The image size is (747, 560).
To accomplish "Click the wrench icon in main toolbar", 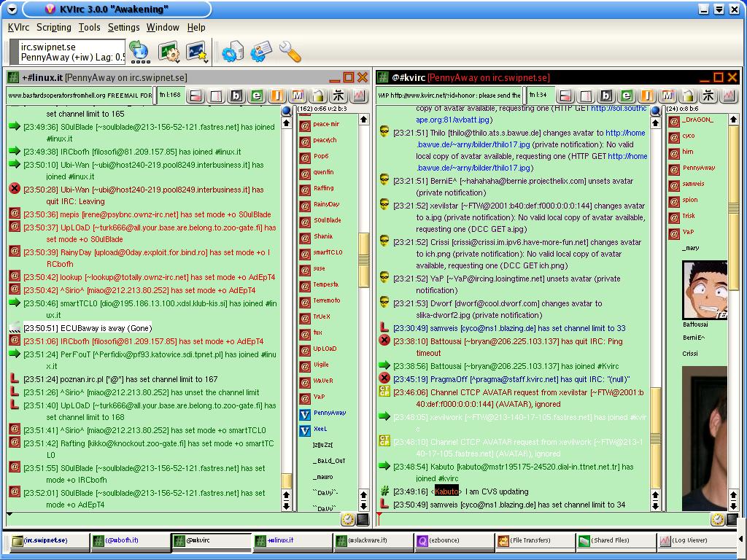I will (x=290, y=52).
